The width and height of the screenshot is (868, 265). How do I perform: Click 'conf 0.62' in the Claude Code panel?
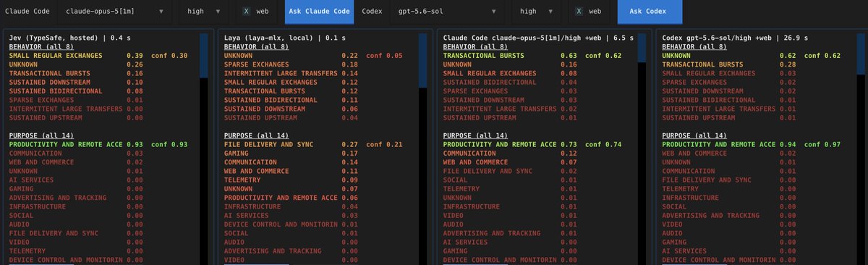tap(604, 55)
